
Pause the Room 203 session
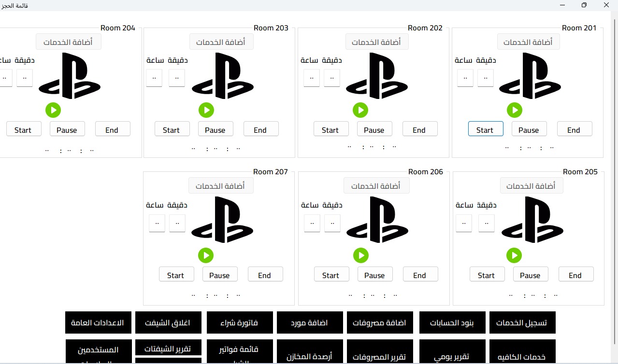216,129
